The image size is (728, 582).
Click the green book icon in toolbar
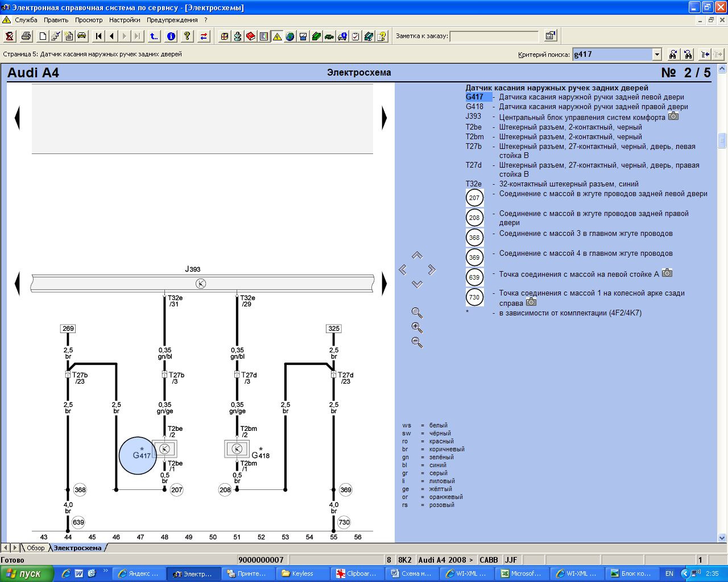pos(316,36)
